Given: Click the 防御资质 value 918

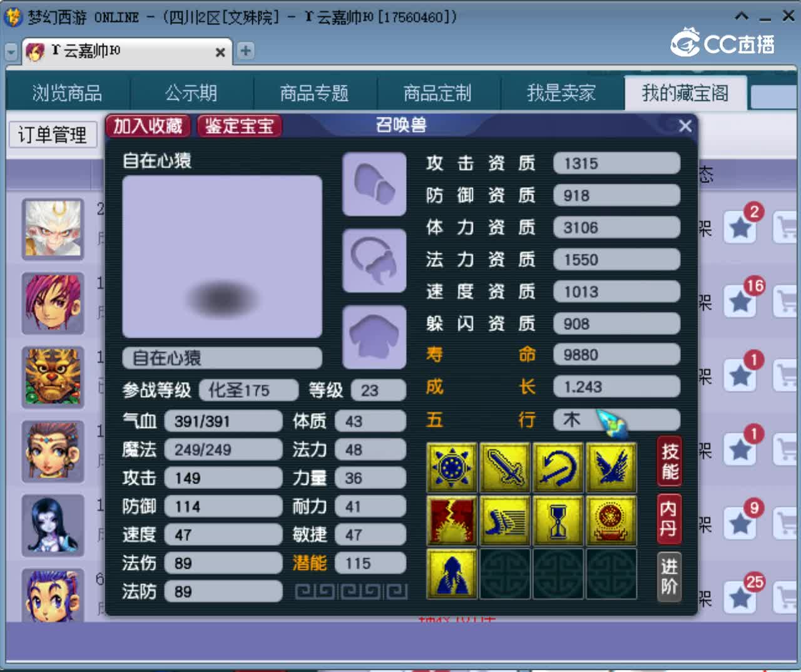Looking at the screenshot, I should coord(616,195).
